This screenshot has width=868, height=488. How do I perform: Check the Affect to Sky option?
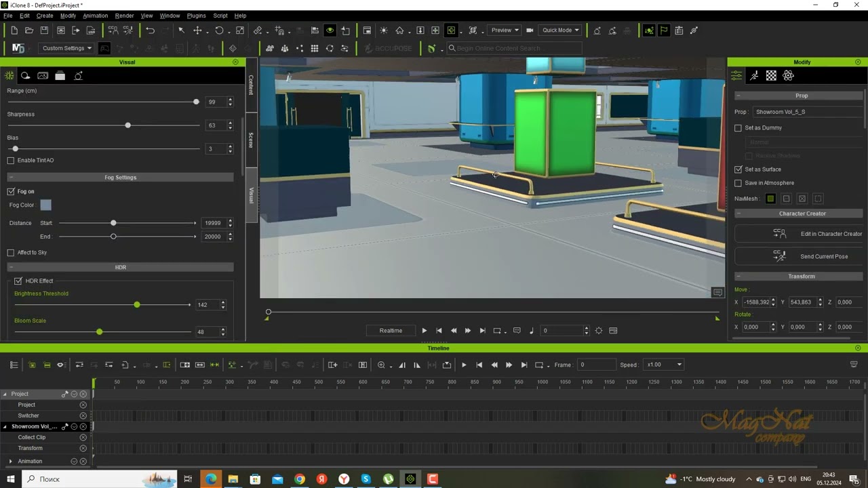pos(11,253)
